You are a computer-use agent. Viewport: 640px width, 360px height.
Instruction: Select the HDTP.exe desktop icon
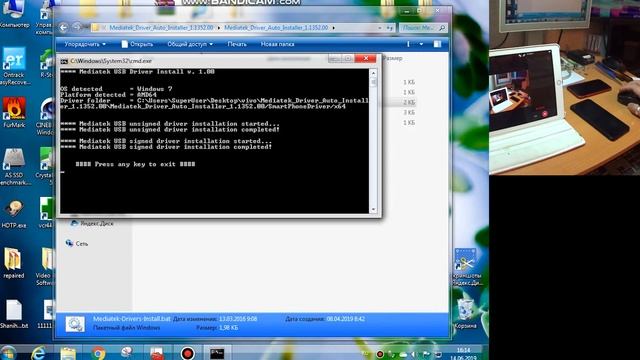14,213
